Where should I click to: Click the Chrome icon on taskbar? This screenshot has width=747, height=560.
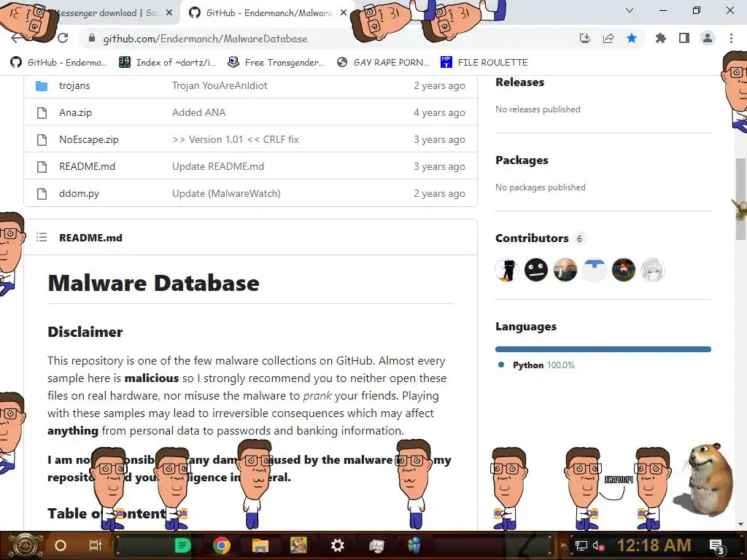(x=222, y=545)
